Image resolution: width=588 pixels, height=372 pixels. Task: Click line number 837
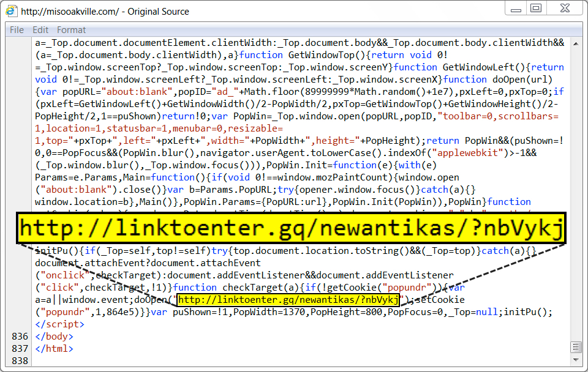(x=20, y=349)
